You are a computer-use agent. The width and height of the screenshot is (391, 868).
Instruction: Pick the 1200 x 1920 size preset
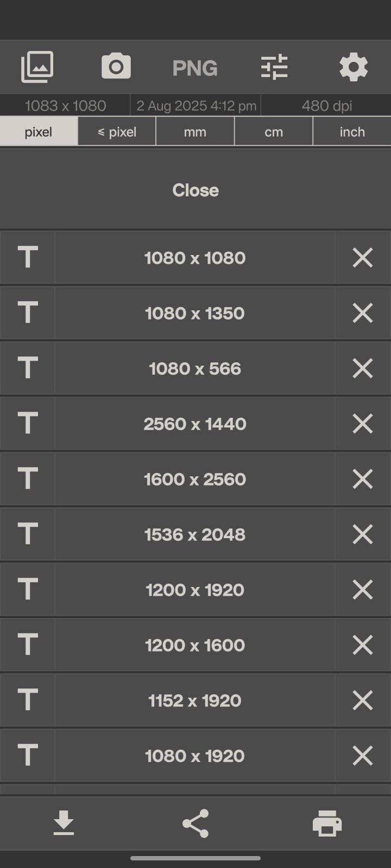coord(195,590)
